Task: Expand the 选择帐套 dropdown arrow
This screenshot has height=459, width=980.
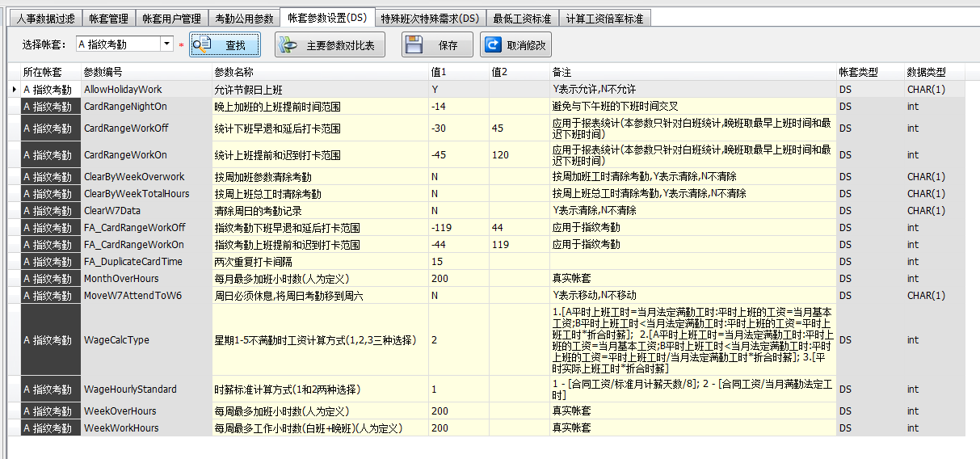Action: pyautogui.click(x=166, y=44)
